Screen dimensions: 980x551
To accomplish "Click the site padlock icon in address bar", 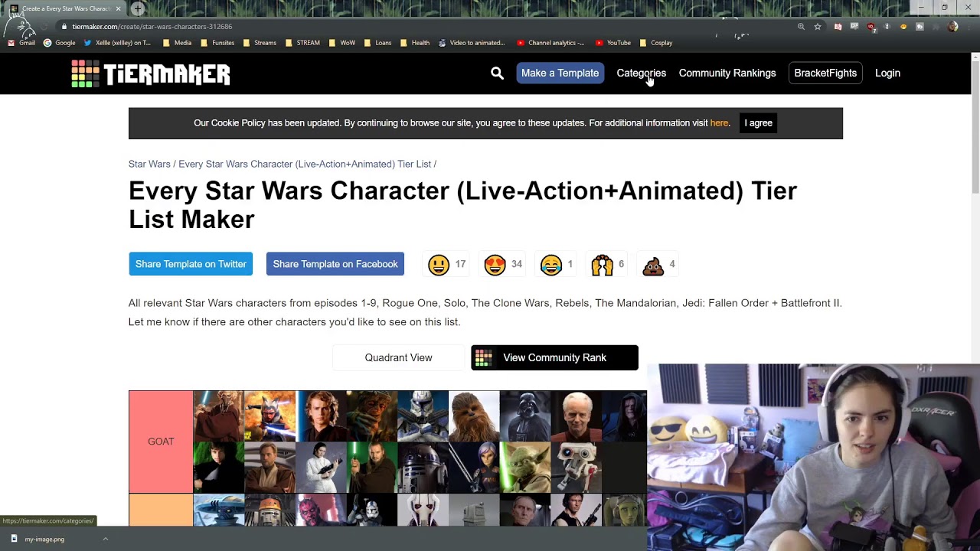I will tap(64, 27).
